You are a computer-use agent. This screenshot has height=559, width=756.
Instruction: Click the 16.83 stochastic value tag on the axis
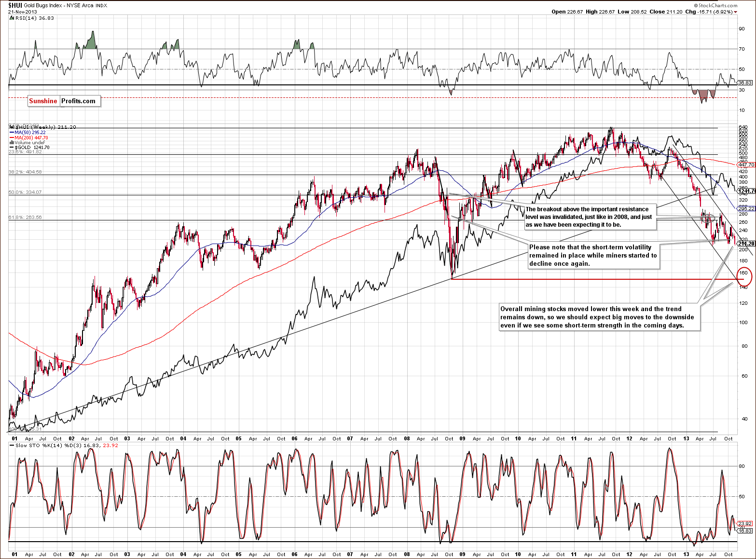coord(745,531)
